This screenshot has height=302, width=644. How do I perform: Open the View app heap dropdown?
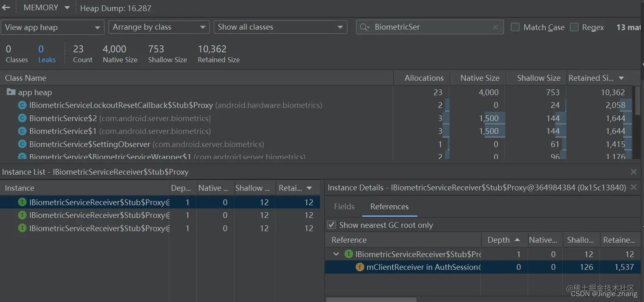click(52, 27)
